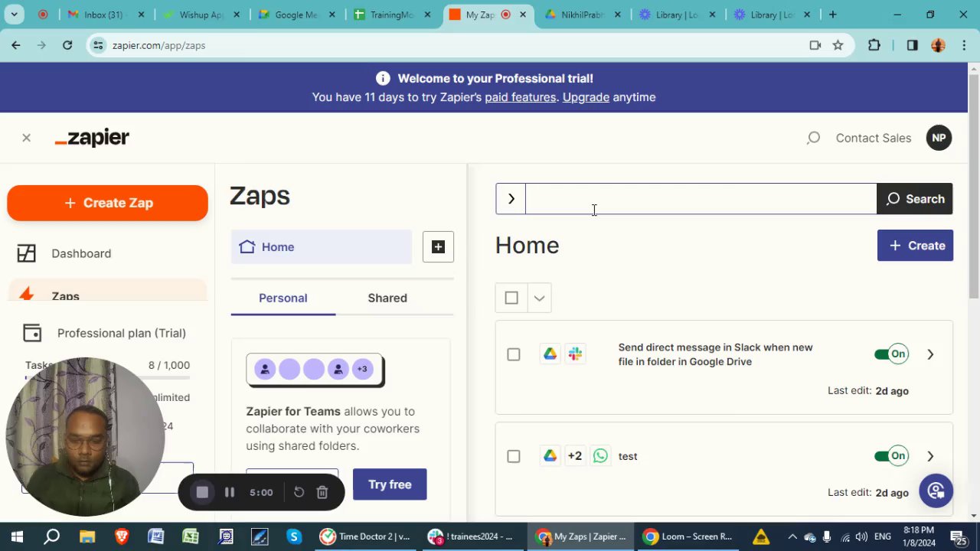Open the bulk select dropdown arrow
Image resolution: width=980 pixels, height=551 pixels.
coord(539,298)
